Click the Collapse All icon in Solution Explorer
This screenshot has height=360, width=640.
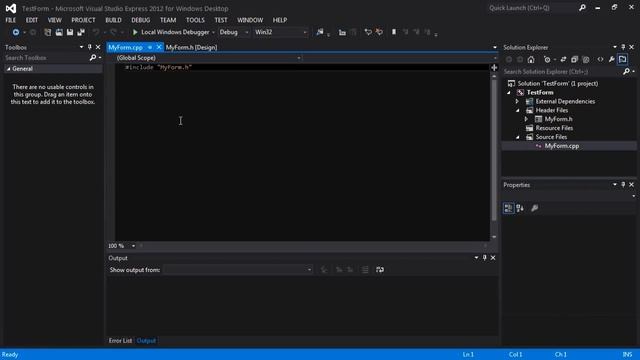(575, 60)
